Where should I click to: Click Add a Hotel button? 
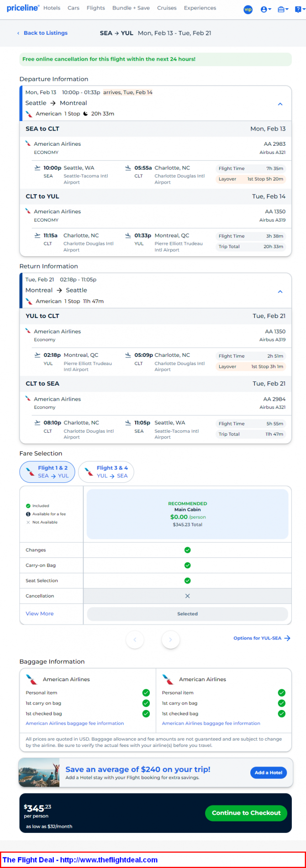(x=269, y=773)
